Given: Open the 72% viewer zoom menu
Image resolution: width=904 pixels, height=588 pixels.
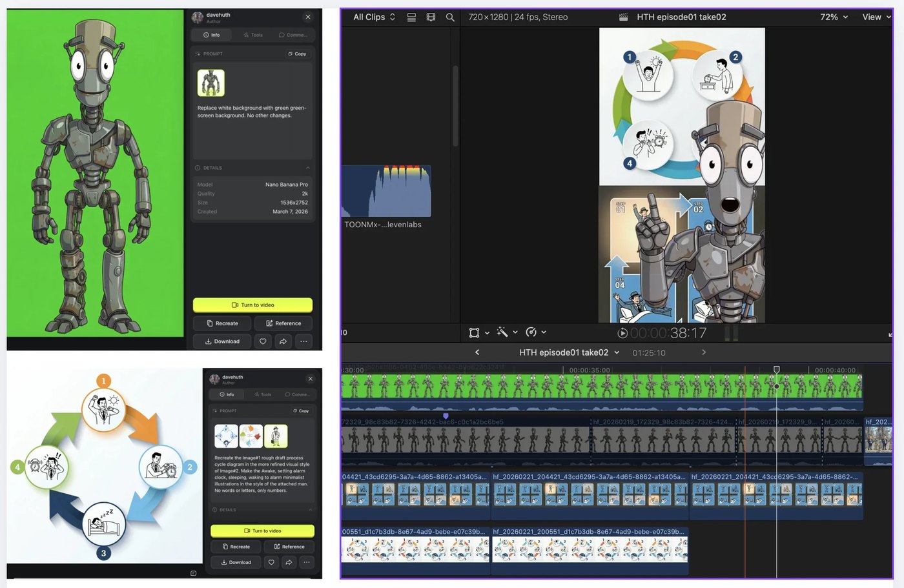Looking at the screenshot, I should point(834,17).
